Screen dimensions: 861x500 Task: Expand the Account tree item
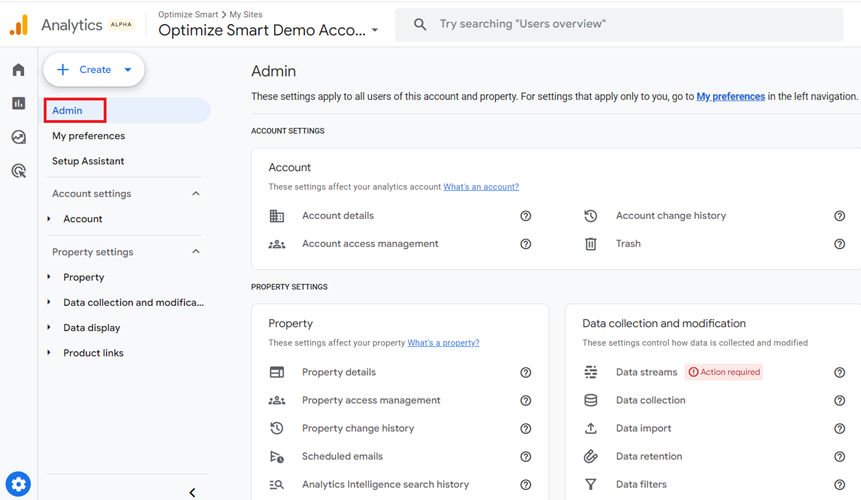click(49, 218)
